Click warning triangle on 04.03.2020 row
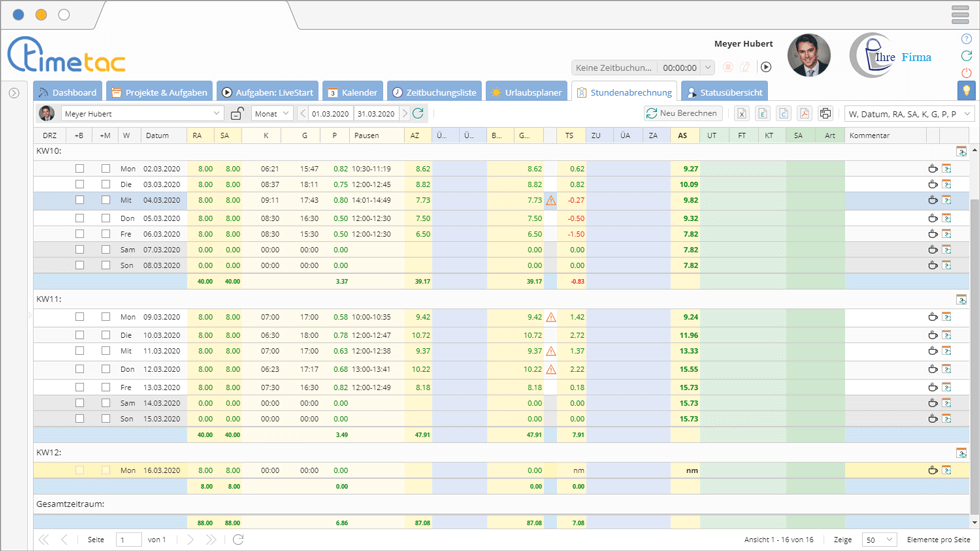This screenshot has width=980, height=551. [551, 200]
